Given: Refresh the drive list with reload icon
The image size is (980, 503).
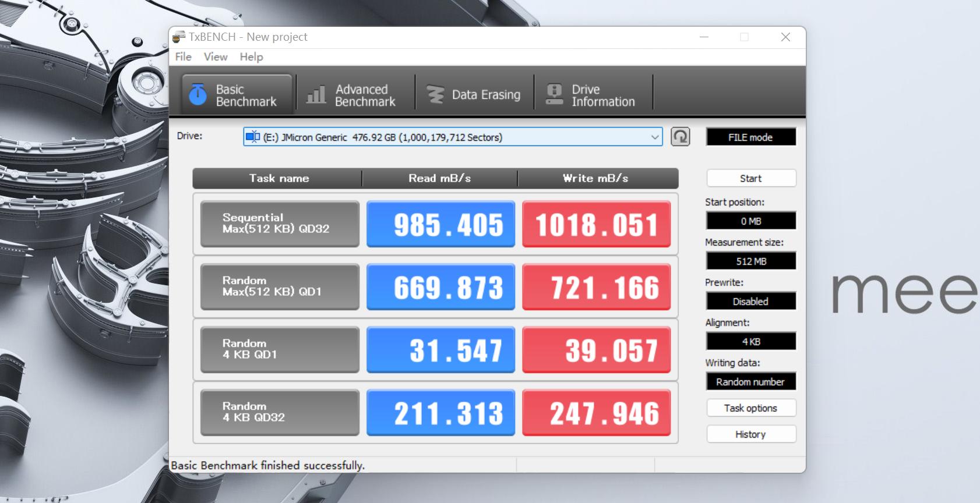Looking at the screenshot, I should coord(680,137).
